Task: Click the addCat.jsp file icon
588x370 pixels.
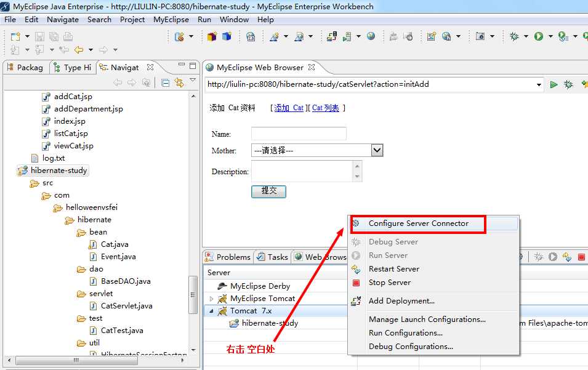Action: (46, 97)
